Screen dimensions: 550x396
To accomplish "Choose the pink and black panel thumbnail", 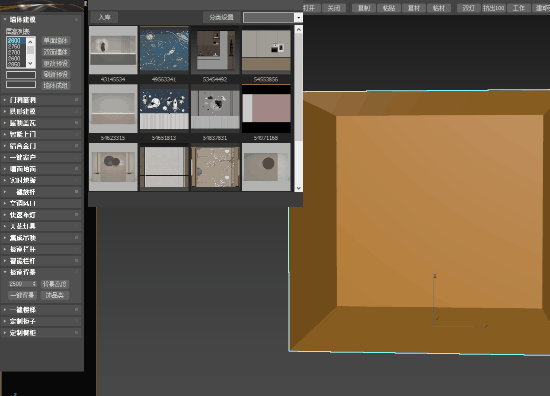I will [x=266, y=108].
